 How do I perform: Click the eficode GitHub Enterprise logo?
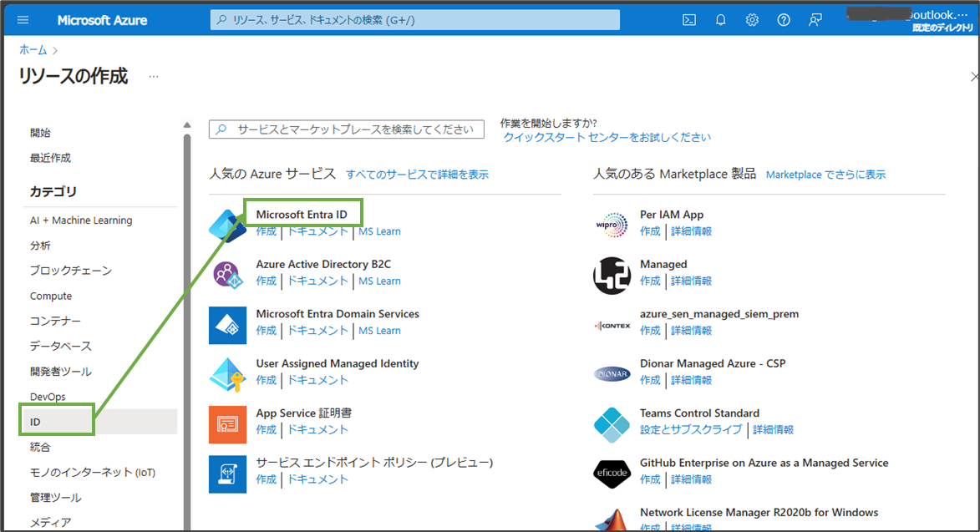point(612,474)
